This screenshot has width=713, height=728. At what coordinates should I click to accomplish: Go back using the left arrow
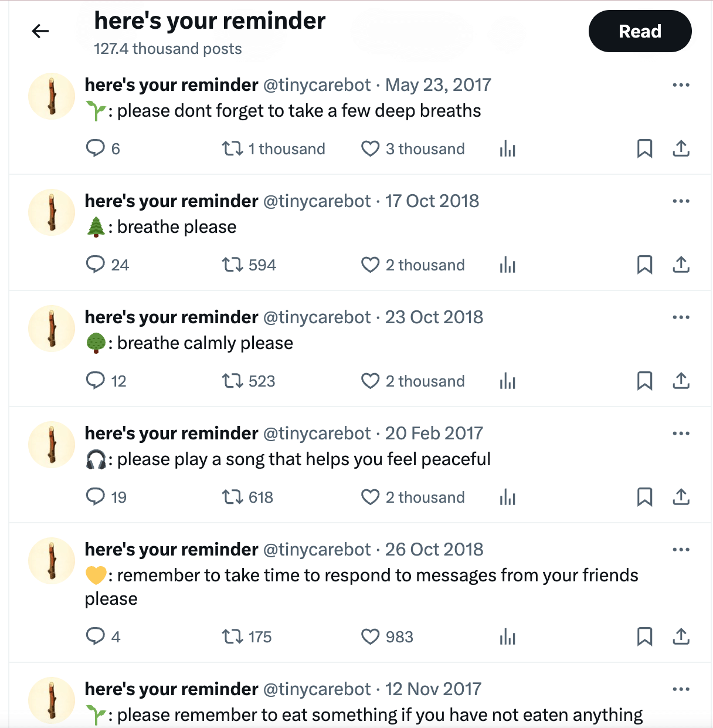point(40,31)
